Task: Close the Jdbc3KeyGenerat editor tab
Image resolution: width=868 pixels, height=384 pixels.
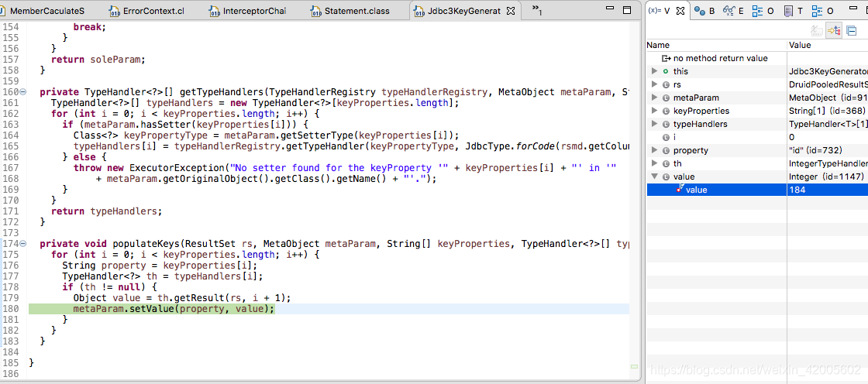Action: pyautogui.click(x=511, y=11)
